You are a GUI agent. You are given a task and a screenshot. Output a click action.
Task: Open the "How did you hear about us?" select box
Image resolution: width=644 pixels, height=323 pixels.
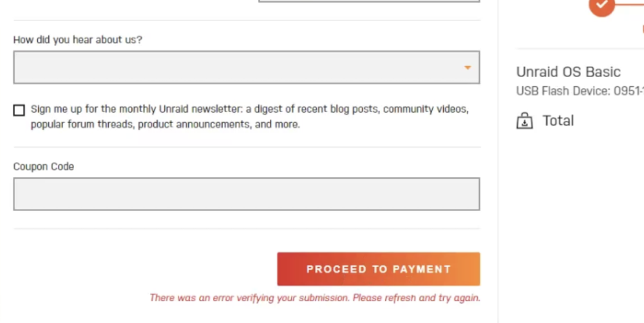pos(247,68)
